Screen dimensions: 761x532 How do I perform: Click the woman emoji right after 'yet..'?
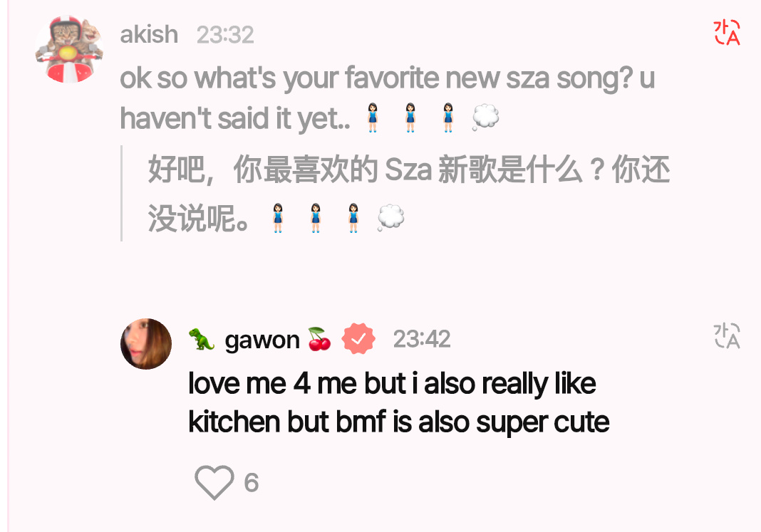372,118
